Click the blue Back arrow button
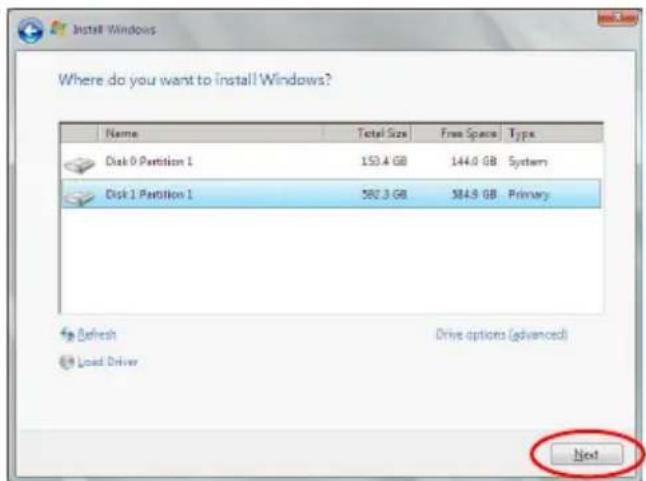The image size is (646, 481). pos(30,30)
